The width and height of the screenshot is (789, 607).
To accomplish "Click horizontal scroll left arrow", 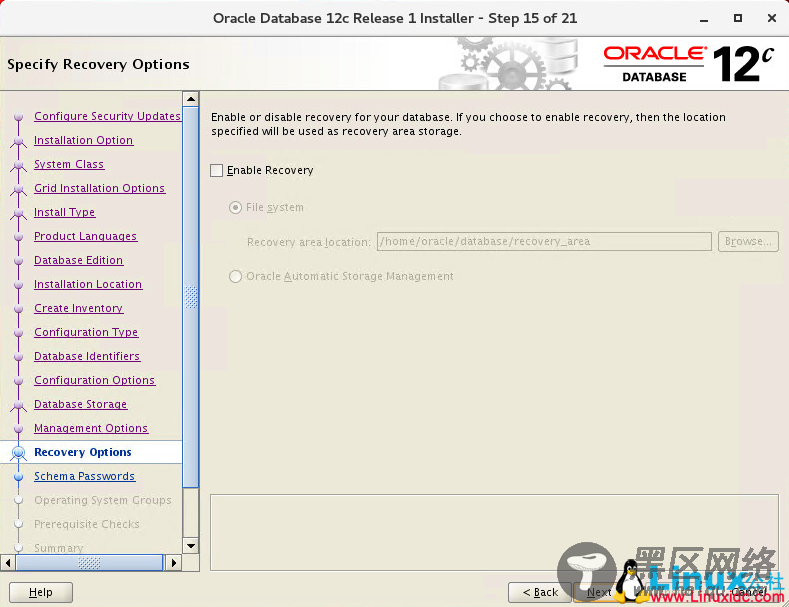I will (x=8, y=562).
